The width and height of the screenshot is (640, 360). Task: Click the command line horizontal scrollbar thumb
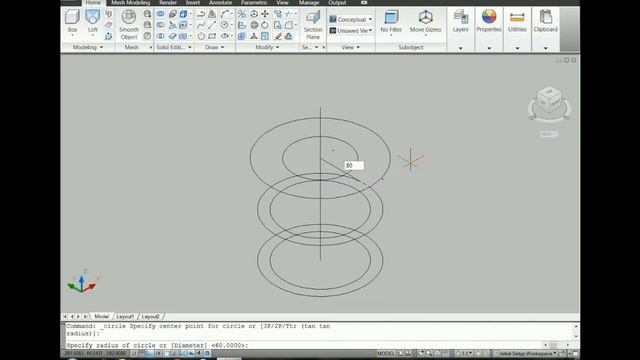coord(553,345)
